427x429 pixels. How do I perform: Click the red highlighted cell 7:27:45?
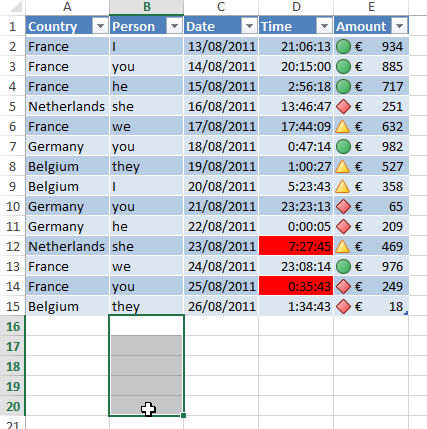[296, 246]
